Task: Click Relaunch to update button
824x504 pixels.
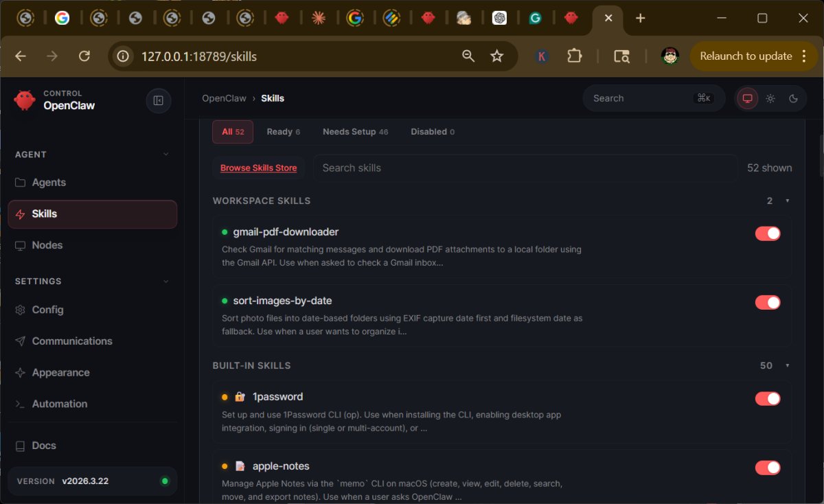Action: coord(746,56)
